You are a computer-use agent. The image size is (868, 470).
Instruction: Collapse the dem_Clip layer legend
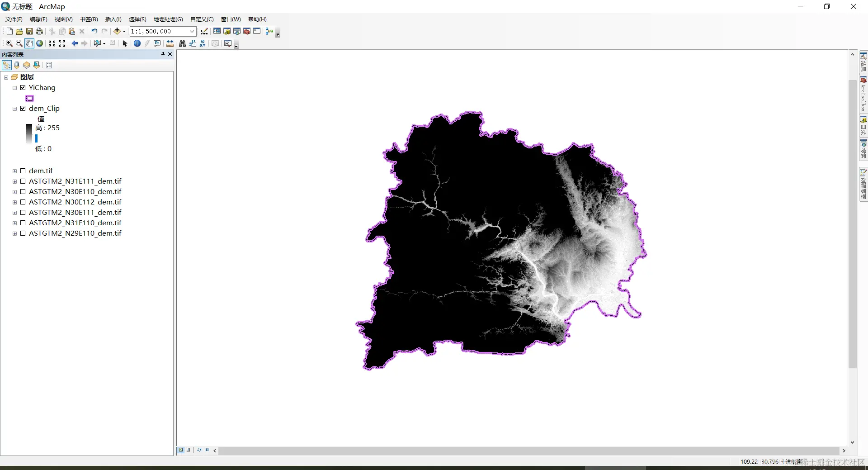[x=14, y=109]
